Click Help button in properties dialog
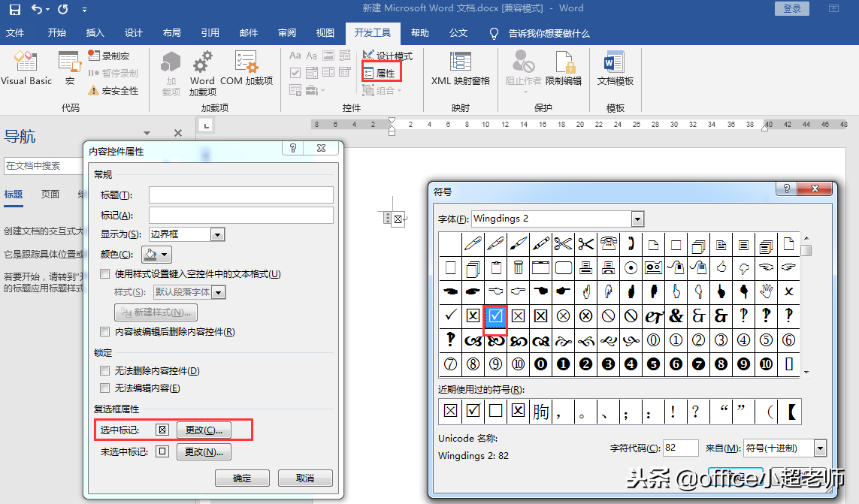 tap(293, 148)
